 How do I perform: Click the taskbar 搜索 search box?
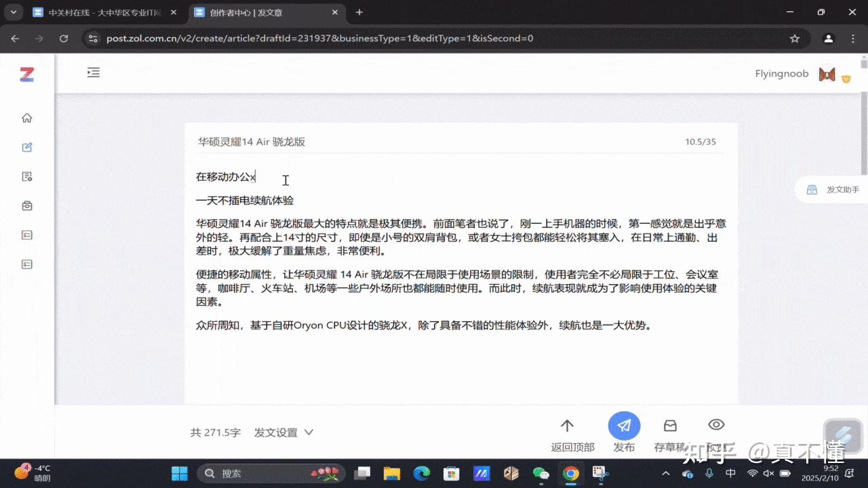pos(271,473)
